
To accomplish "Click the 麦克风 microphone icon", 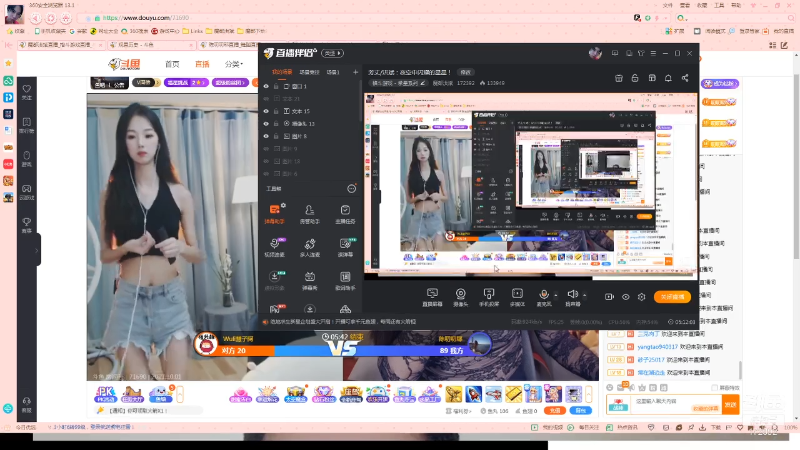I will [543, 294].
